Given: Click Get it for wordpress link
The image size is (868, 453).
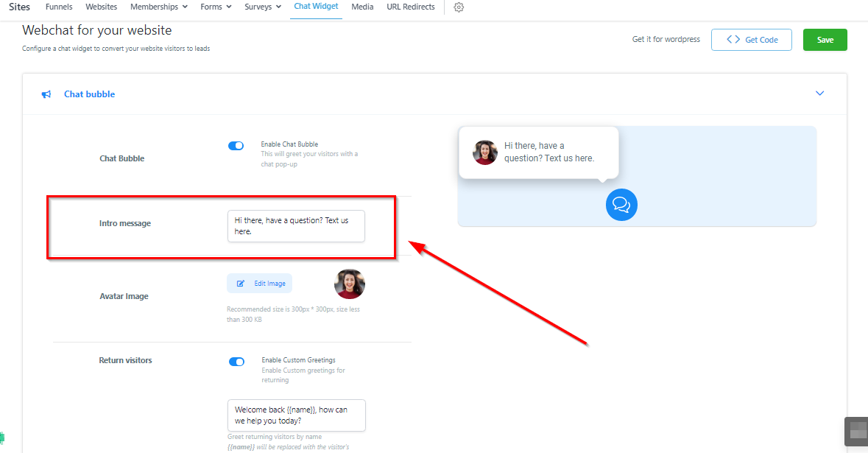Looking at the screenshot, I should (666, 40).
